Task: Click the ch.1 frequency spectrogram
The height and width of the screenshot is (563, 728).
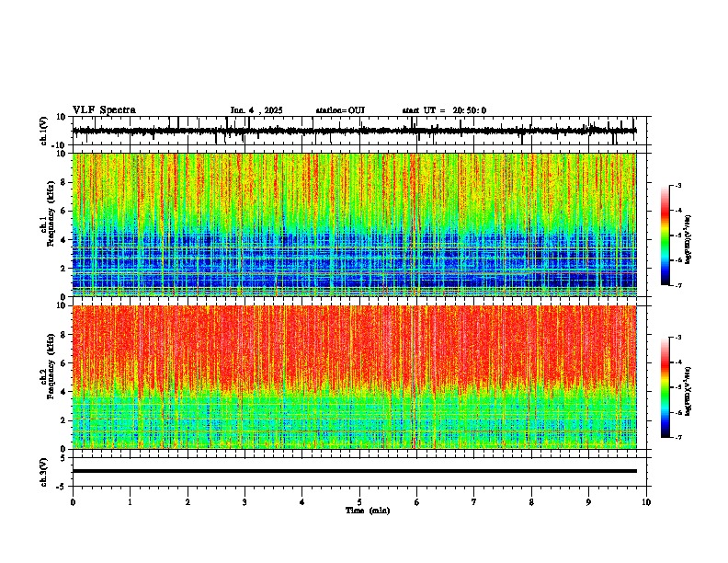Action: point(355,224)
